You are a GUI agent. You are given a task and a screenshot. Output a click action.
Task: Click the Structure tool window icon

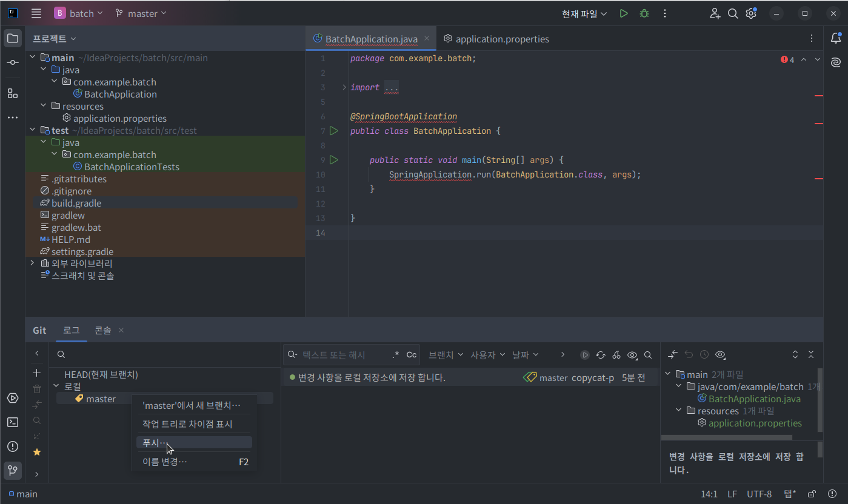(13, 93)
